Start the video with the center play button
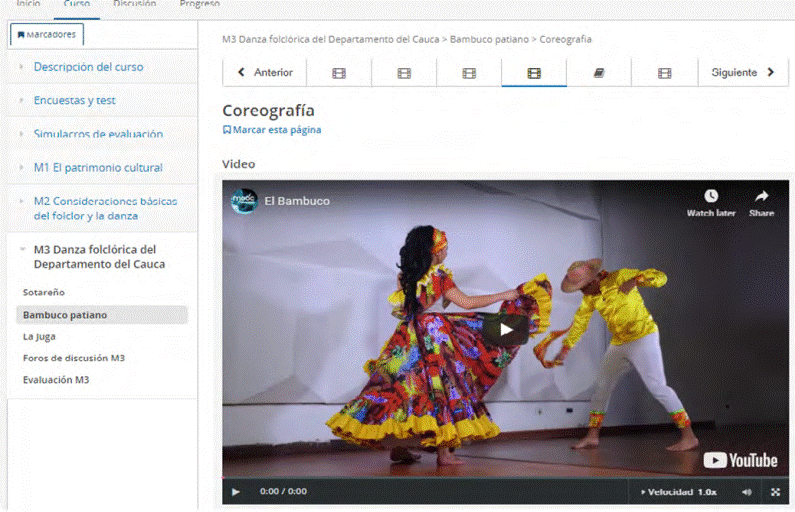 click(x=506, y=329)
